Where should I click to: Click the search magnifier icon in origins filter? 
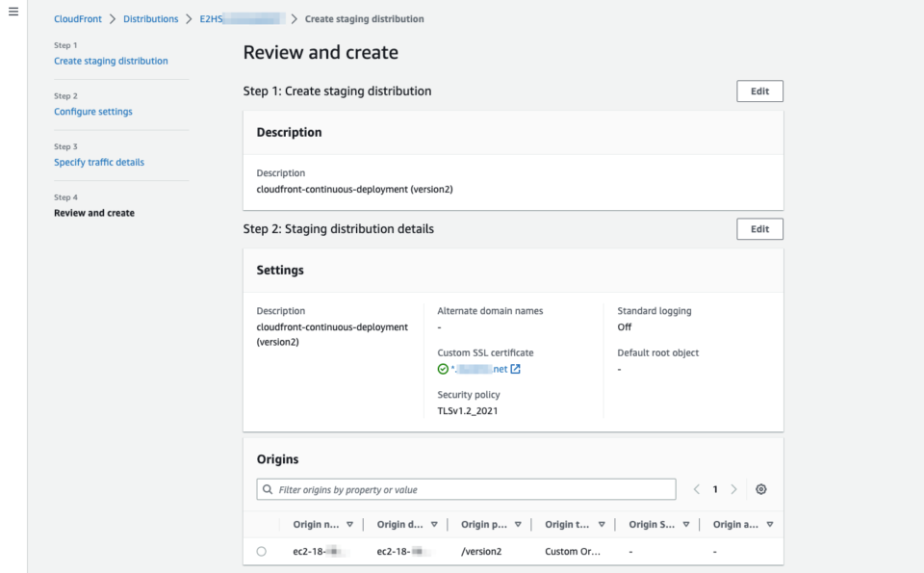pyautogui.click(x=267, y=489)
